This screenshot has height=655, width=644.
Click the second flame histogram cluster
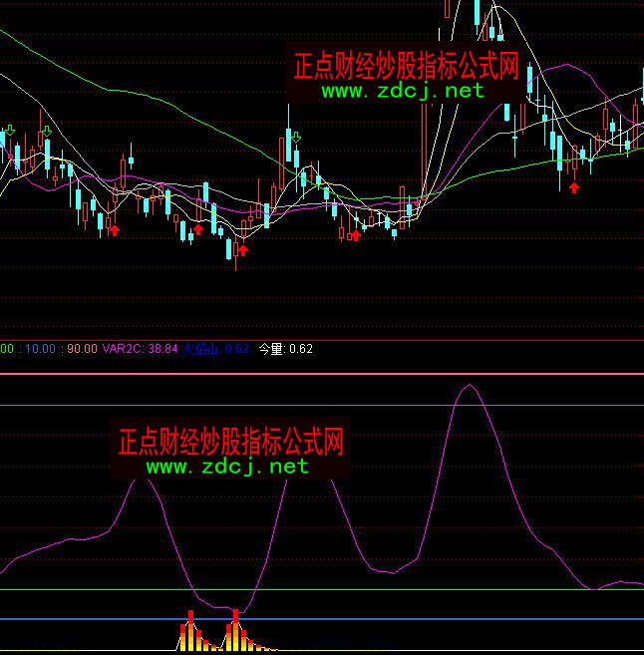point(235,633)
